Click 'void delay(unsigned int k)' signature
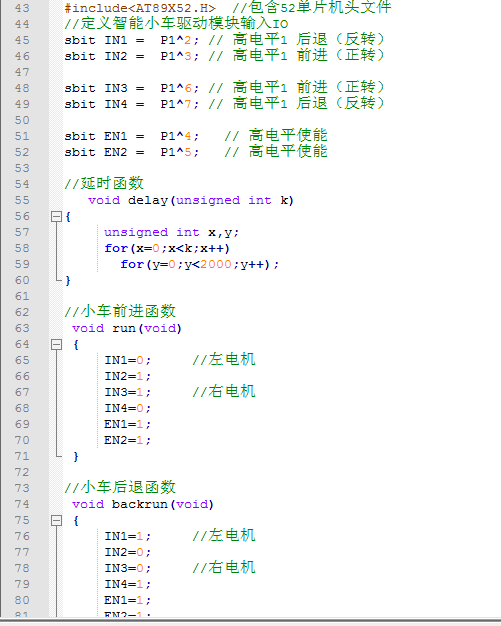The width and height of the screenshot is (501, 626). click(x=191, y=200)
